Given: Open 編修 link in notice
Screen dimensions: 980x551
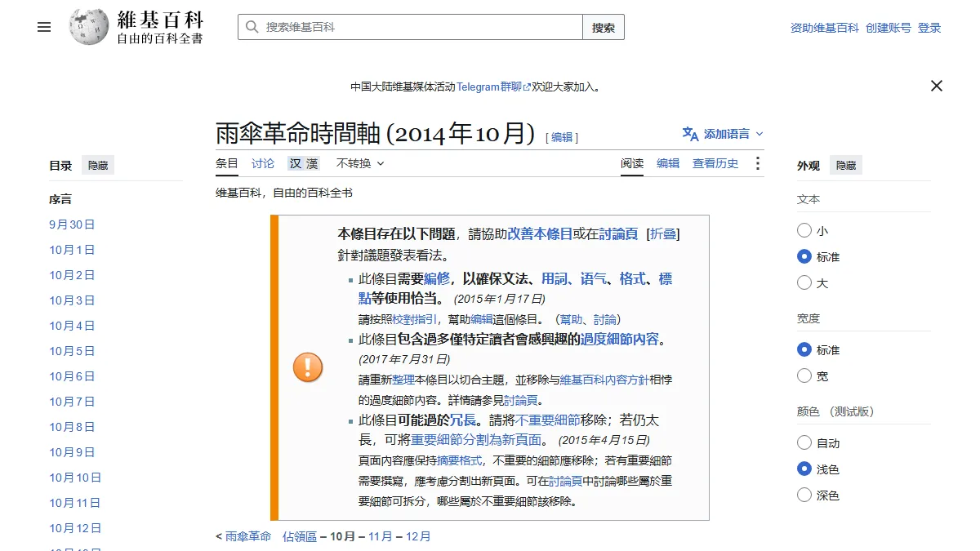Looking at the screenshot, I should [437, 279].
